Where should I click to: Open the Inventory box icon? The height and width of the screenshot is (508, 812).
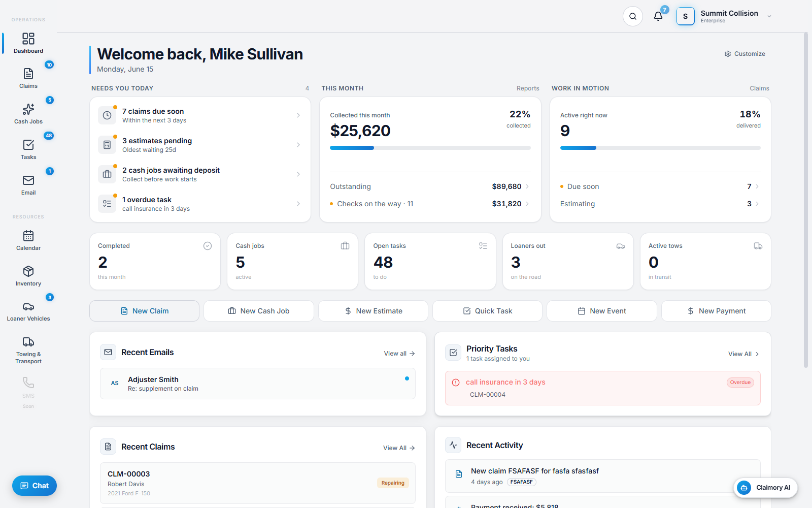(28, 271)
